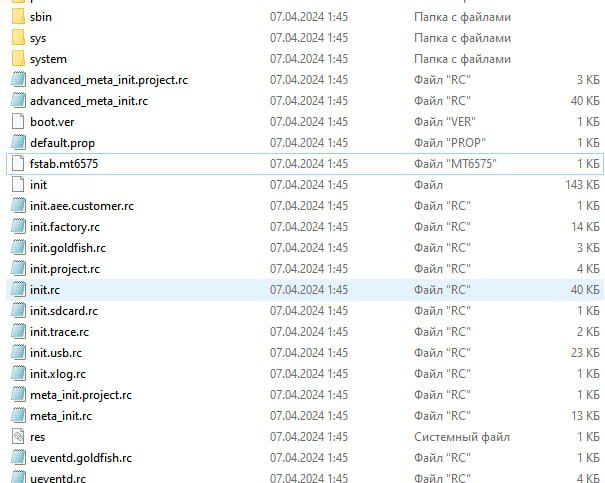Click Системный файл type of res
This screenshot has height=483, width=605.
coord(462,437)
